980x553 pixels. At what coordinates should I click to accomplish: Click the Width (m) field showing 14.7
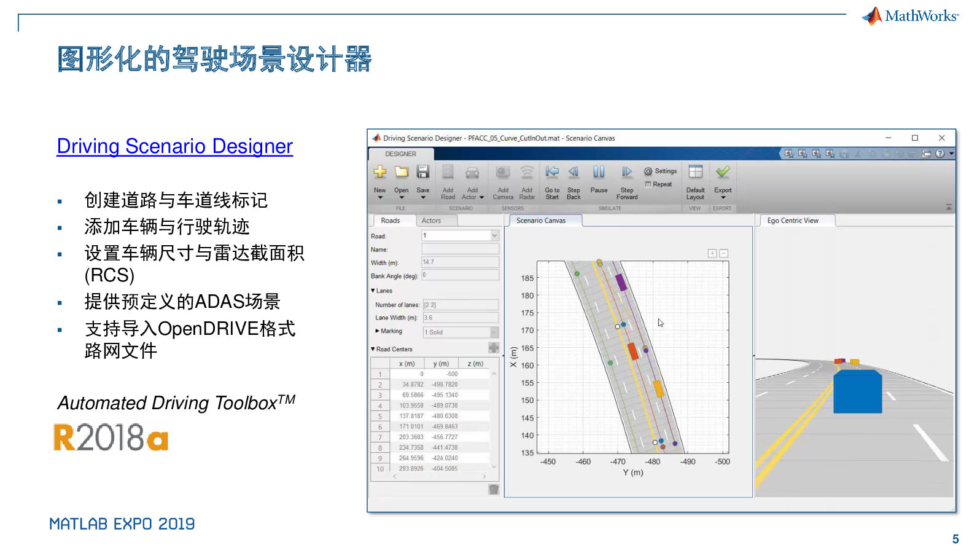(460, 262)
